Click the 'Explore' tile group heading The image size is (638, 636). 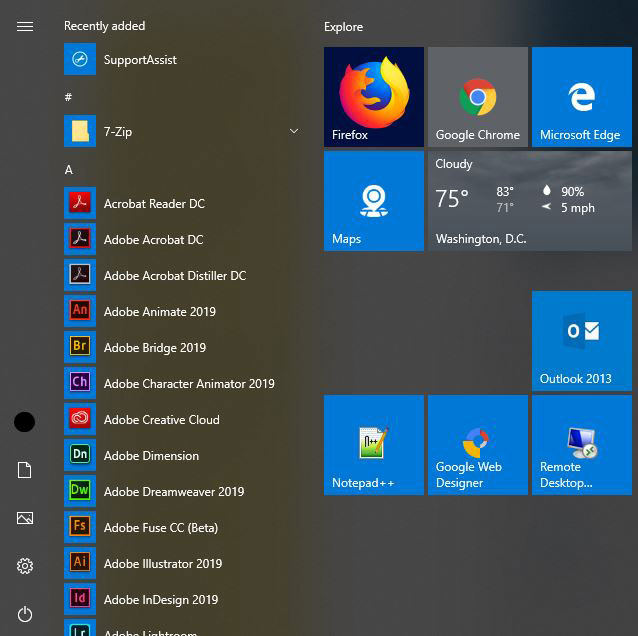[343, 27]
